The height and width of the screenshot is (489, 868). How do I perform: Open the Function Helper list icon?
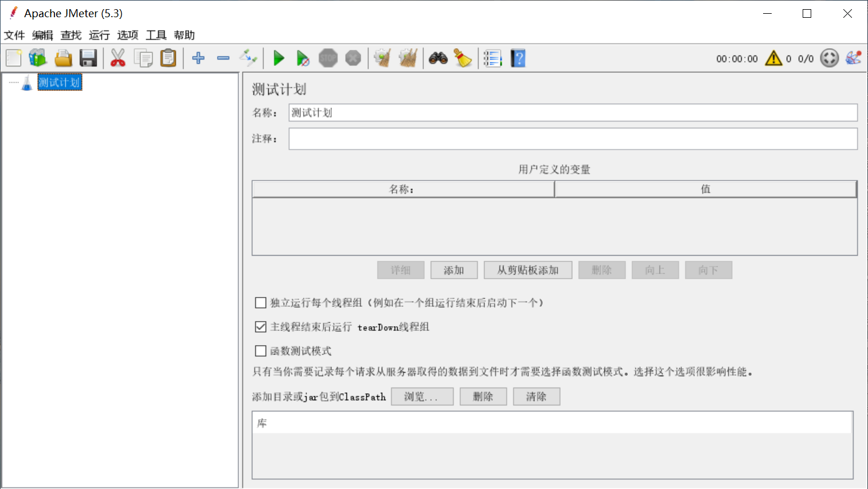coord(492,58)
